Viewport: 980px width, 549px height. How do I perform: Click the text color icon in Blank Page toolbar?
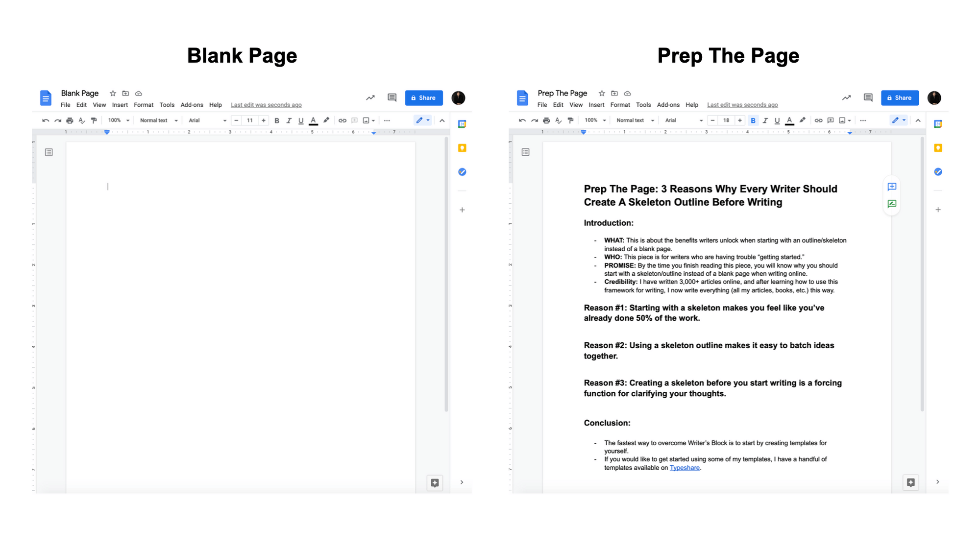(313, 120)
